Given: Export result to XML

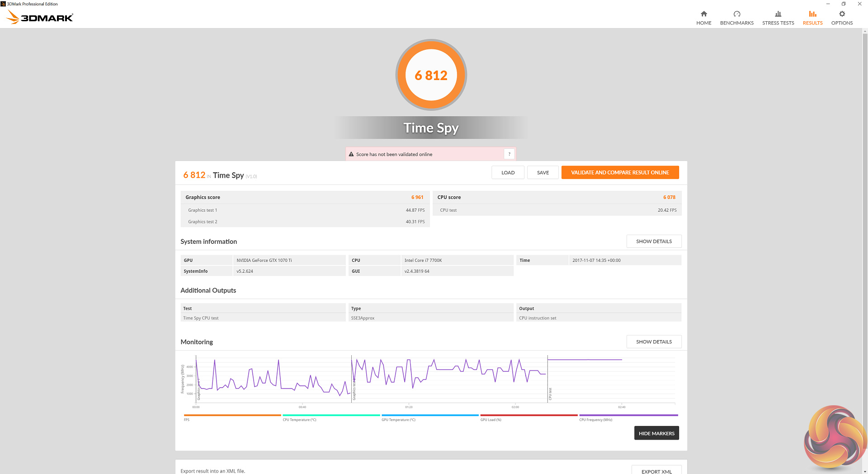Looking at the screenshot, I should (656, 471).
